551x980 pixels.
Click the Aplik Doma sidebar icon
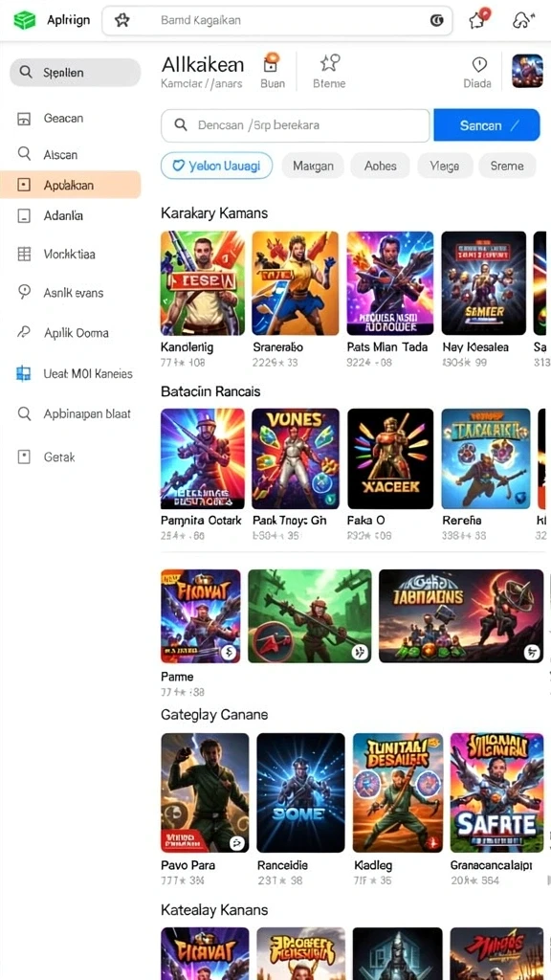(x=24, y=332)
